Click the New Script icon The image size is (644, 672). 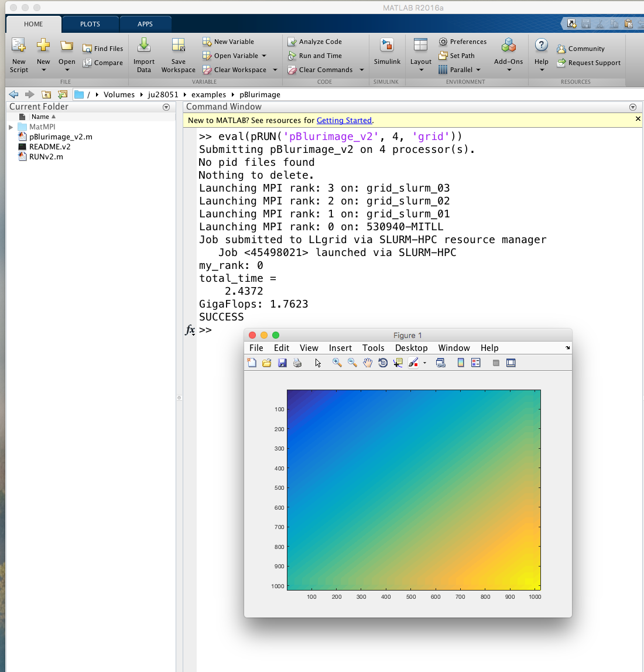pyautogui.click(x=19, y=46)
